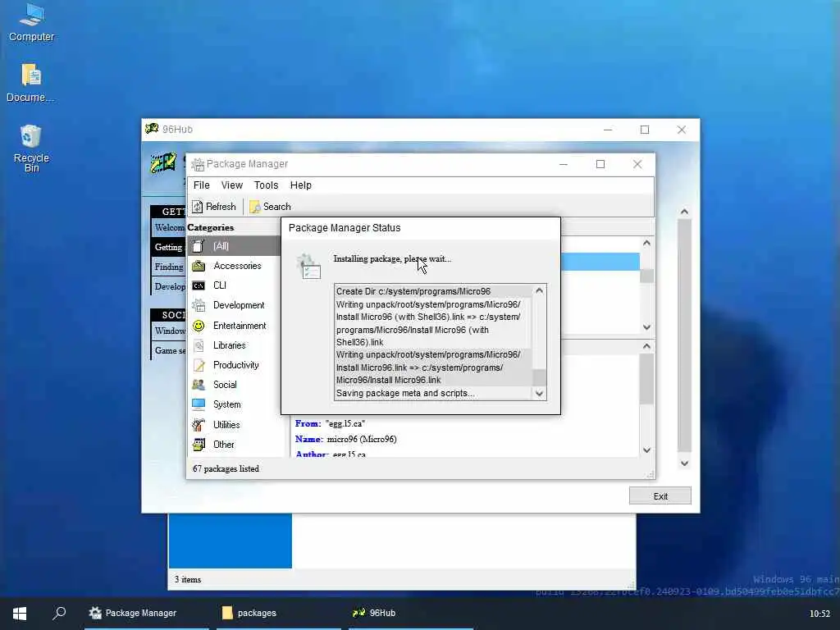The height and width of the screenshot is (630, 840).
Task: Click the Refresh toolbar button
Action: click(214, 207)
